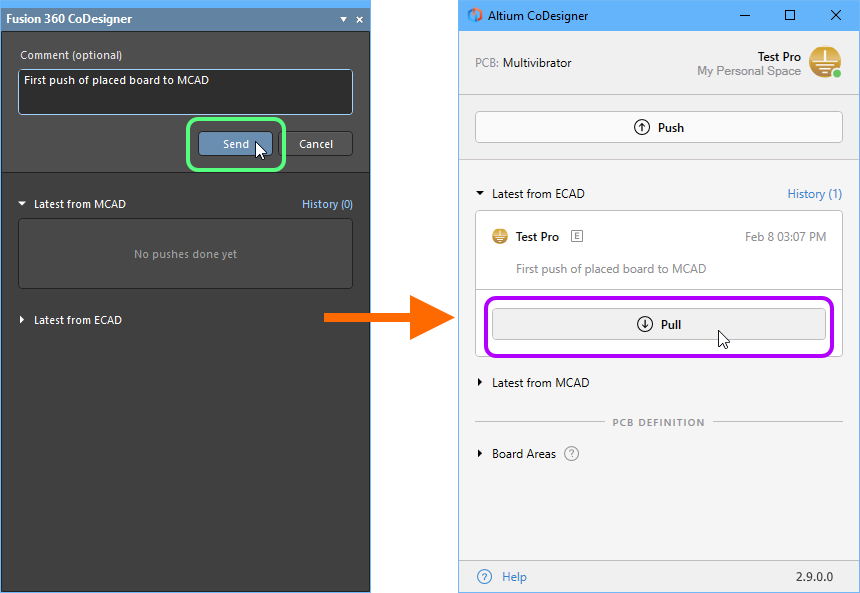The image size is (860, 593).
Task: Click the question mark next to Board Areas
Action: [x=572, y=454]
